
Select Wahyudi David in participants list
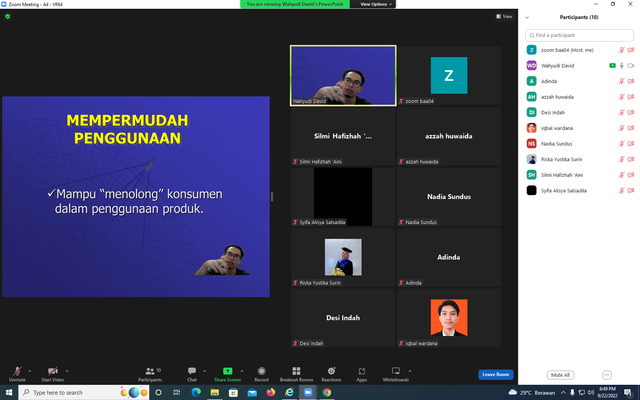coord(579,65)
